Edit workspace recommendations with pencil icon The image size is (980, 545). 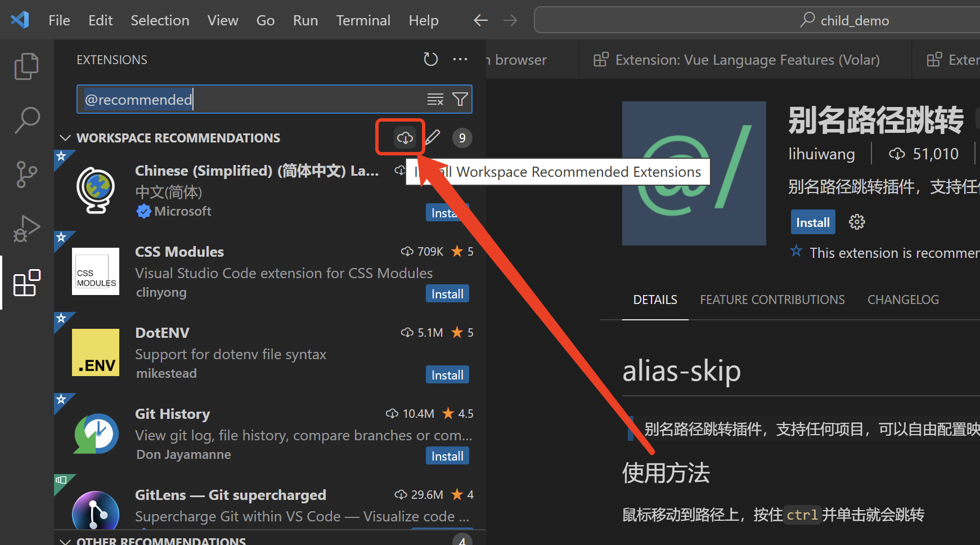pos(433,138)
